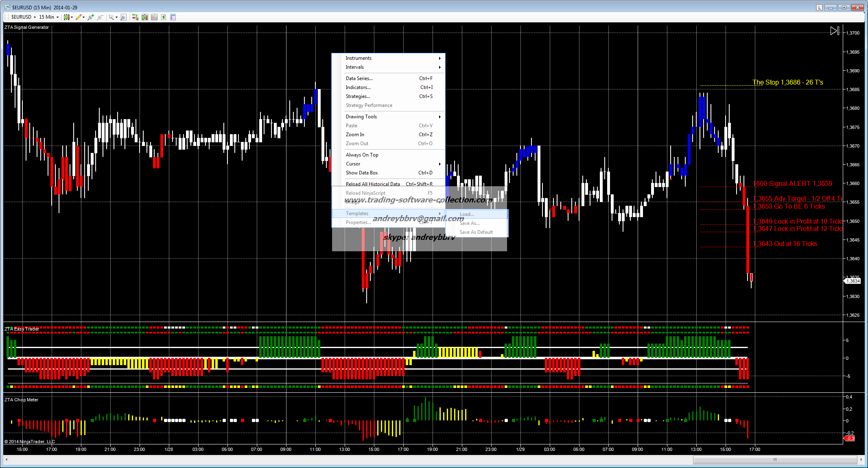Open the Instruments submenu
The height and width of the screenshot is (468, 868).
(x=358, y=58)
